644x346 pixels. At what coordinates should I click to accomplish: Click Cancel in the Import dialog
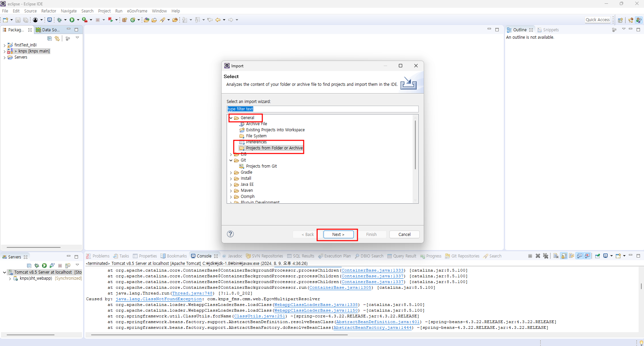point(404,234)
